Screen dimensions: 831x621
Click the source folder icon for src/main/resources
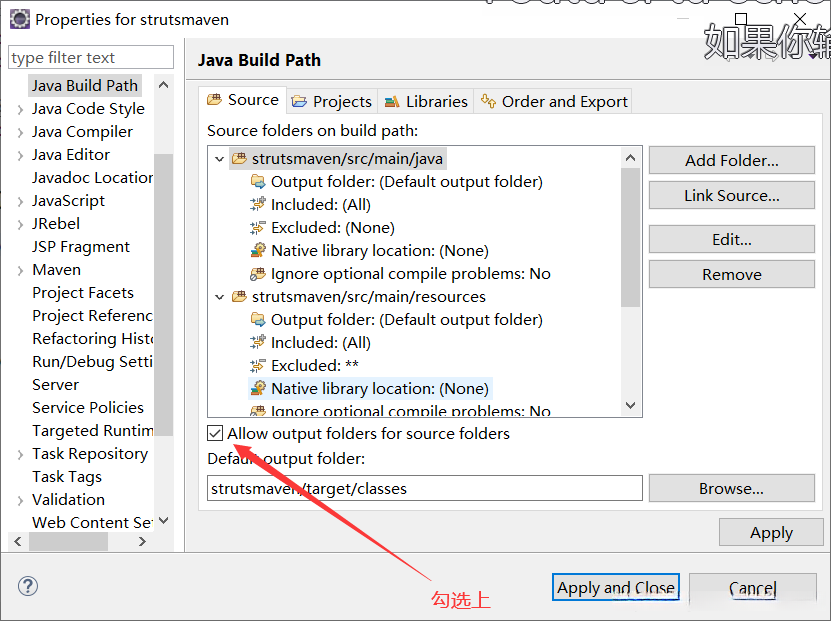click(x=240, y=297)
